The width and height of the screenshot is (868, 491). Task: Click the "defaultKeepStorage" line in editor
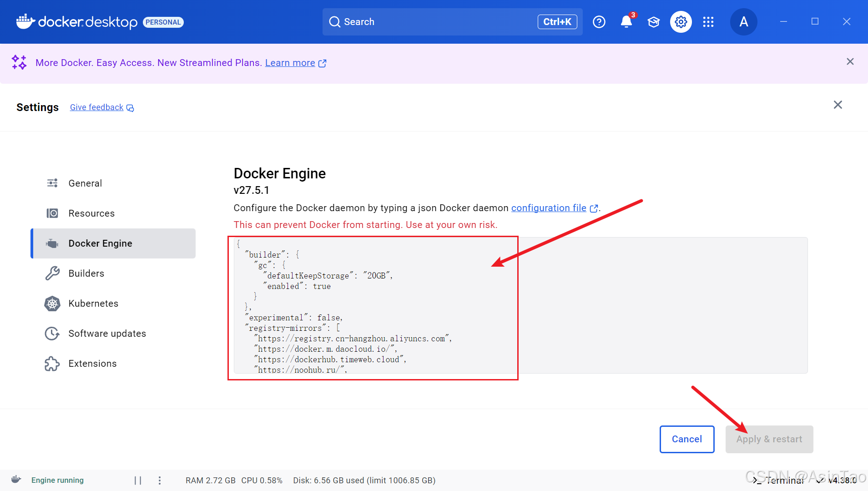(328, 276)
